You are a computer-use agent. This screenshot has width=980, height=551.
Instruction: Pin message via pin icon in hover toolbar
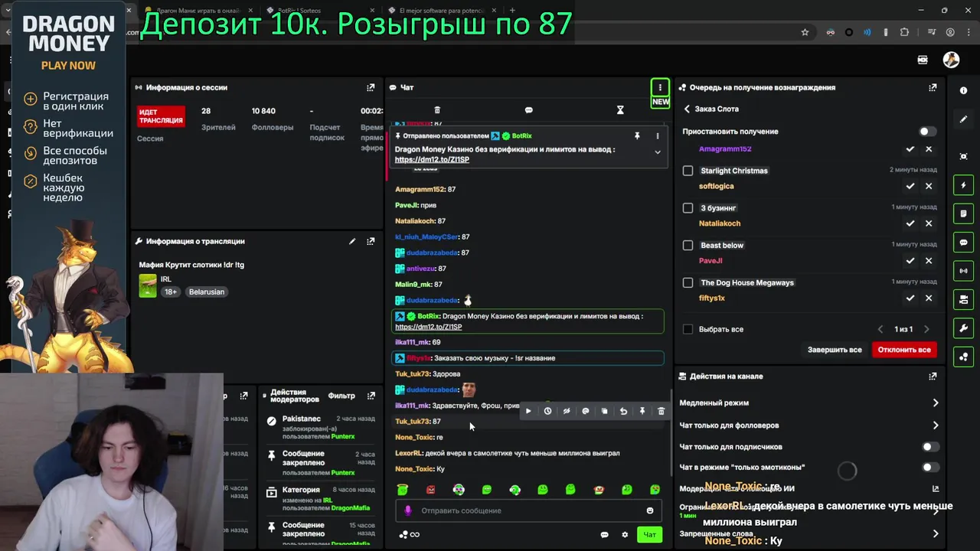(642, 411)
